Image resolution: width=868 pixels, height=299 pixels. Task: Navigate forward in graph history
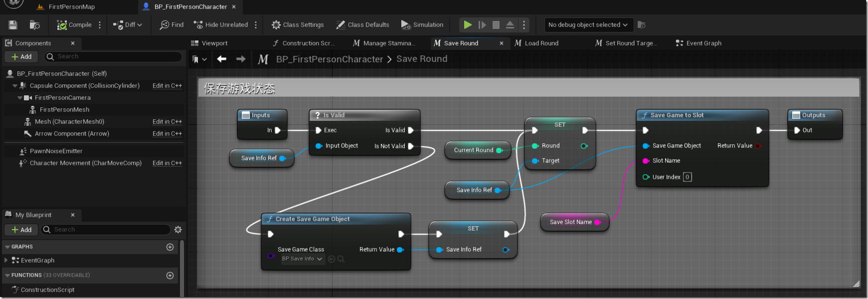click(241, 59)
